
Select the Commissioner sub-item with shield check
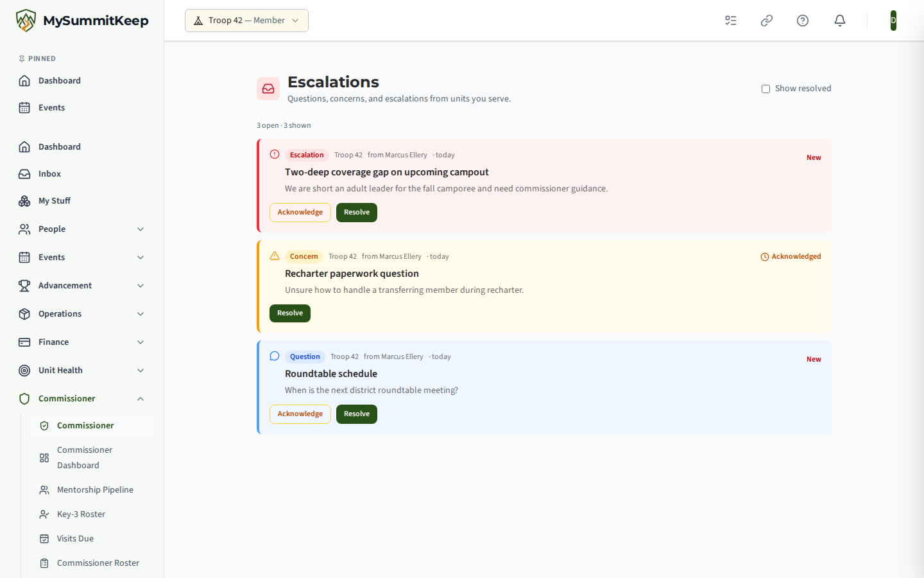tap(92, 426)
